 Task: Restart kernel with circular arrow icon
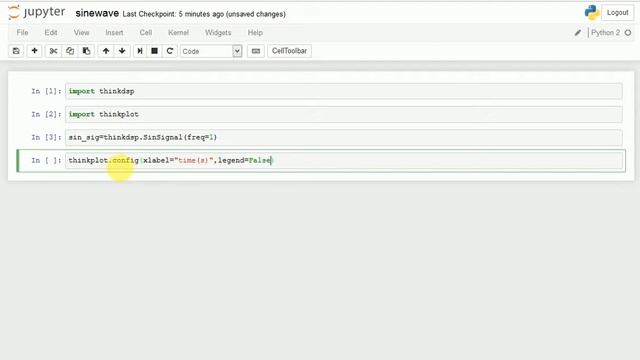[170, 51]
